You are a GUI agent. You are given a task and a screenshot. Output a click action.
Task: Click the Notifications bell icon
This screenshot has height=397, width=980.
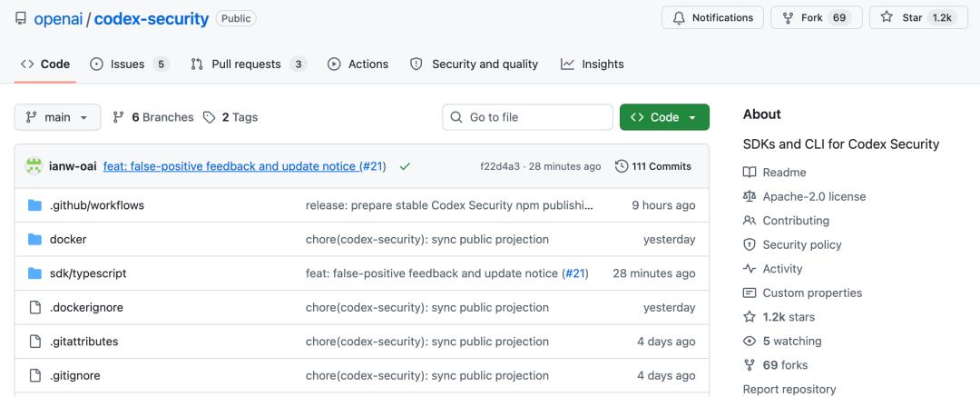coord(679,17)
